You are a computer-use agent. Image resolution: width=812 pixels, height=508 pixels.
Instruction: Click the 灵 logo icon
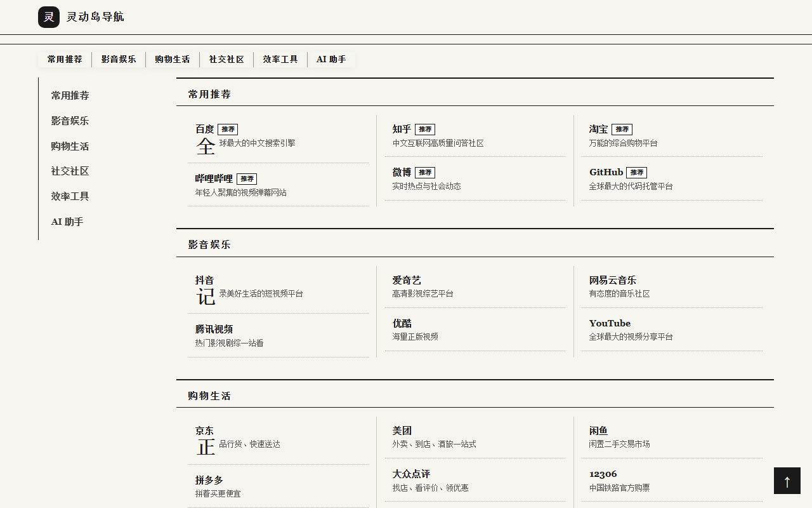[49, 17]
